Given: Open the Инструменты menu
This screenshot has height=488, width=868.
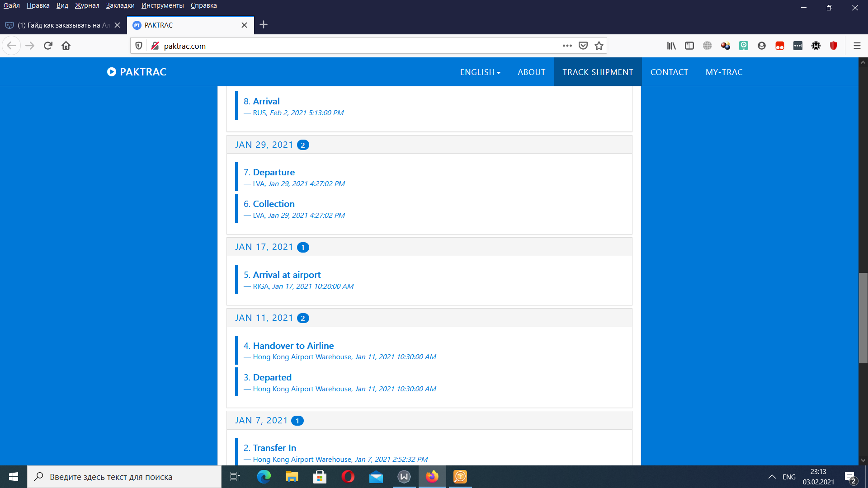Looking at the screenshot, I should [162, 5].
